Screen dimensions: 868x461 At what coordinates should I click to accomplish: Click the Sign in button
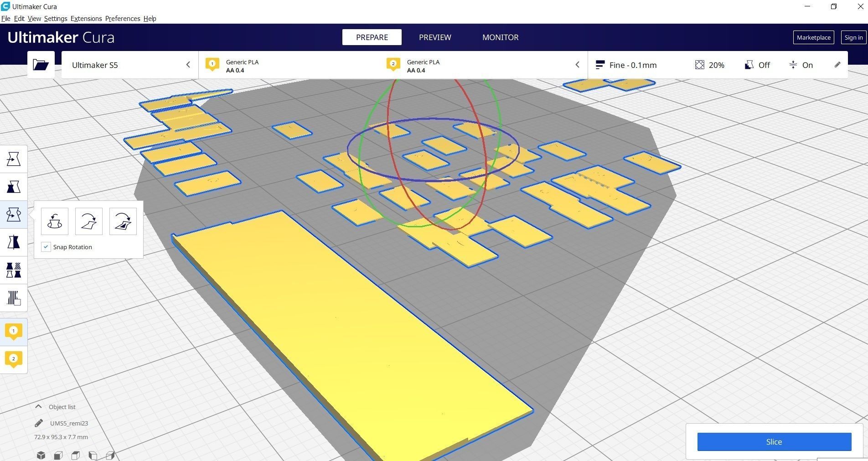pyautogui.click(x=853, y=37)
